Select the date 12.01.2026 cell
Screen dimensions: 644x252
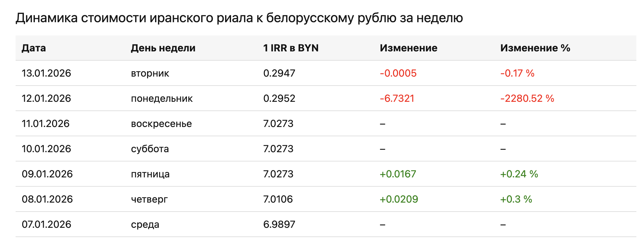click(x=46, y=98)
